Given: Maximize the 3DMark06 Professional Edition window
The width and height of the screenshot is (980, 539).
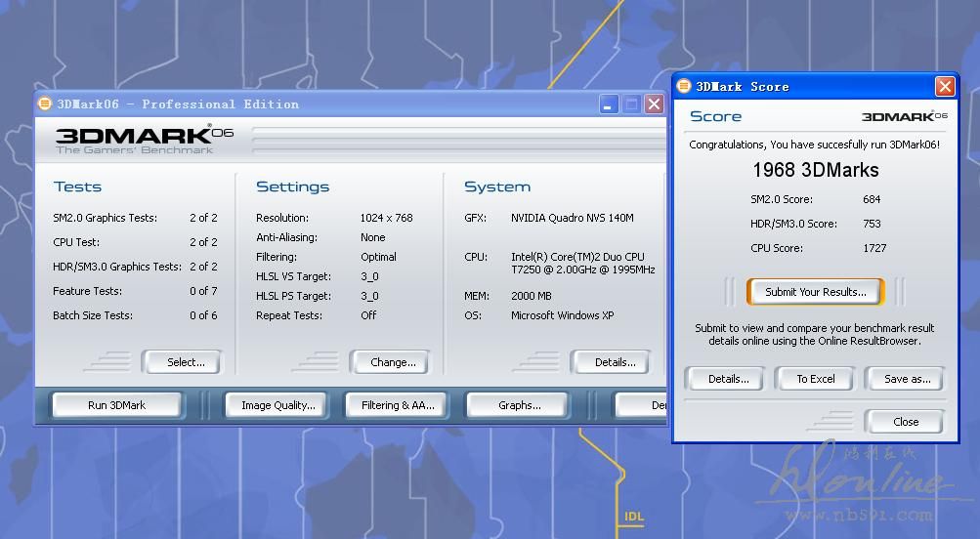Looking at the screenshot, I should tap(631, 104).
